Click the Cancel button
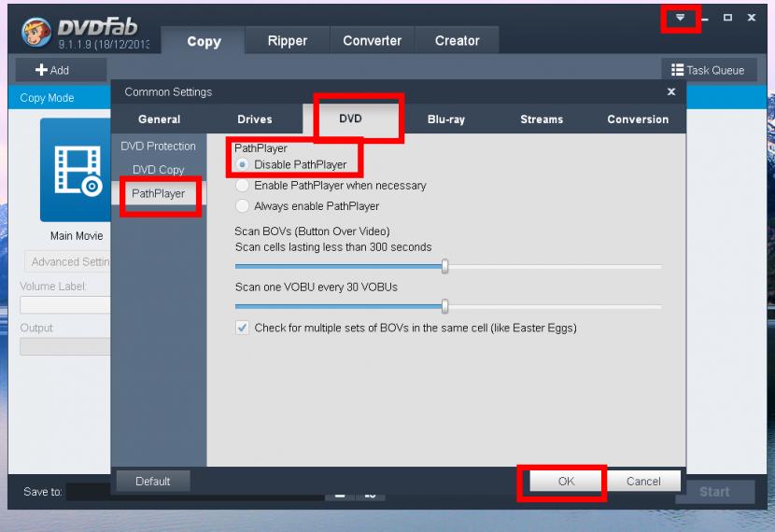This screenshot has width=775, height=532. tap(643, 481)
